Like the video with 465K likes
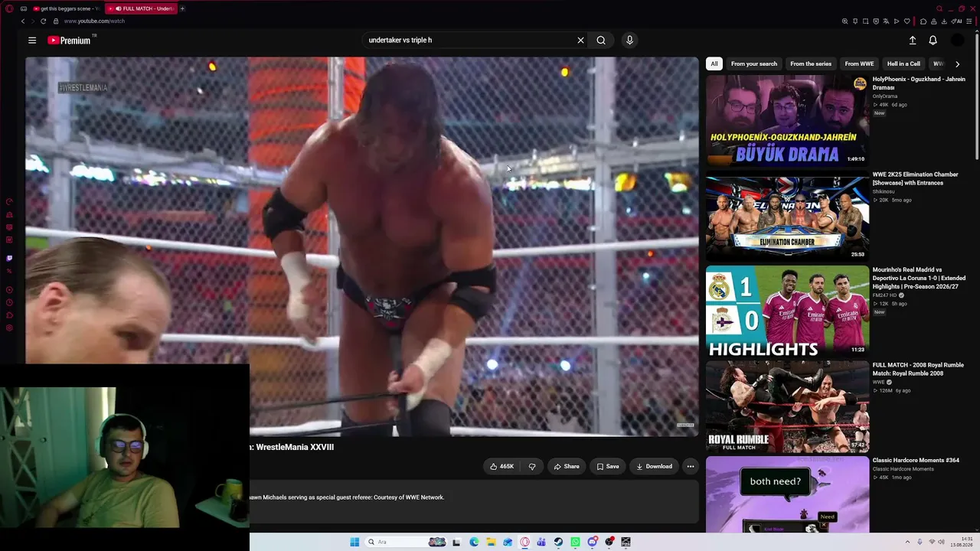Screen dimensions: 980x551 [x=502, y=466]
